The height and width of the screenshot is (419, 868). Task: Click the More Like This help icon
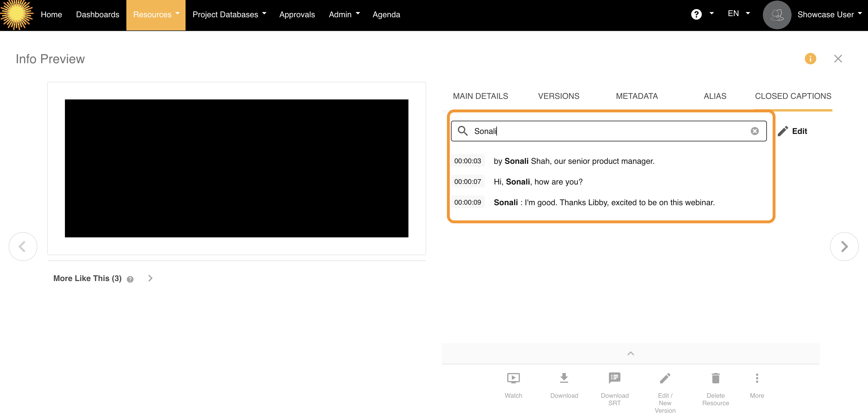(130, 279)
